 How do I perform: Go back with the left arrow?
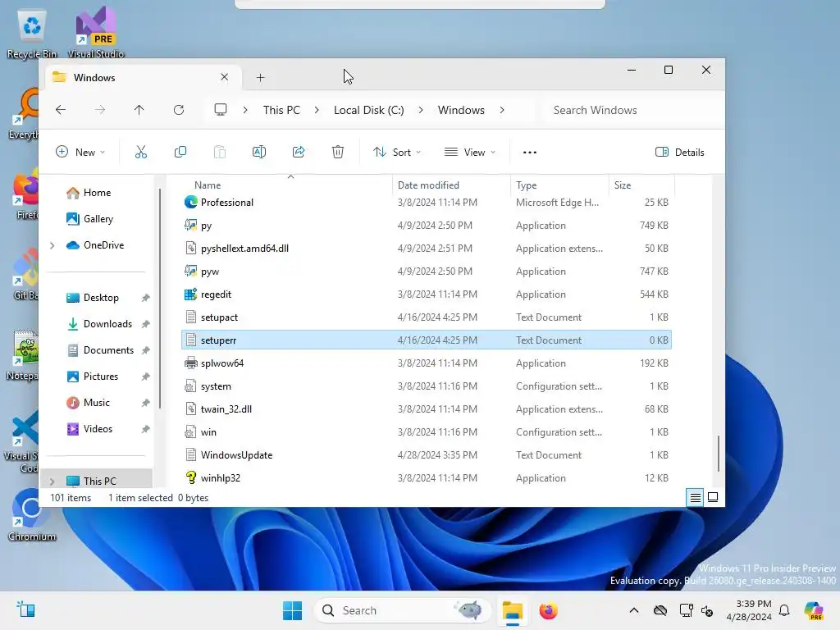point(61,110)
